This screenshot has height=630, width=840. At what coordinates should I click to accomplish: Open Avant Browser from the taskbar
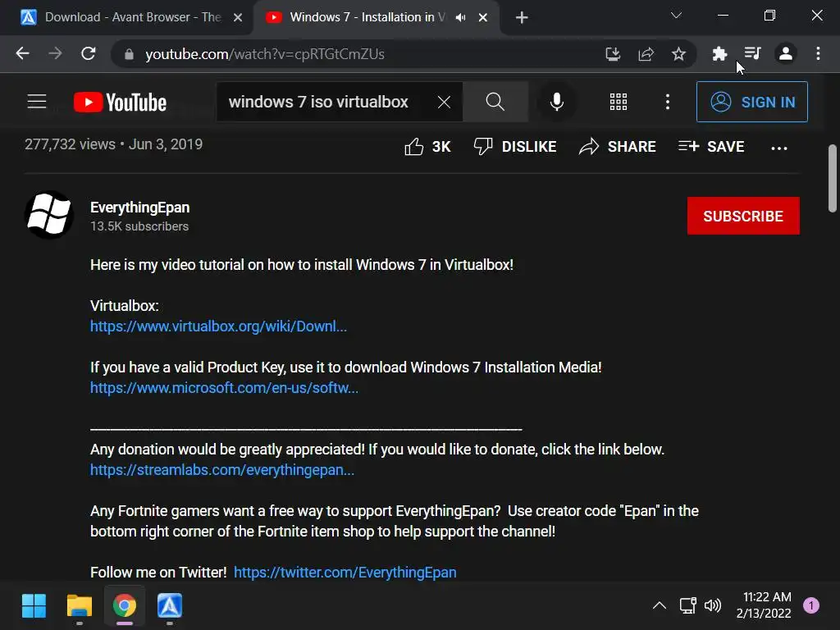click(x=170, y=606)
